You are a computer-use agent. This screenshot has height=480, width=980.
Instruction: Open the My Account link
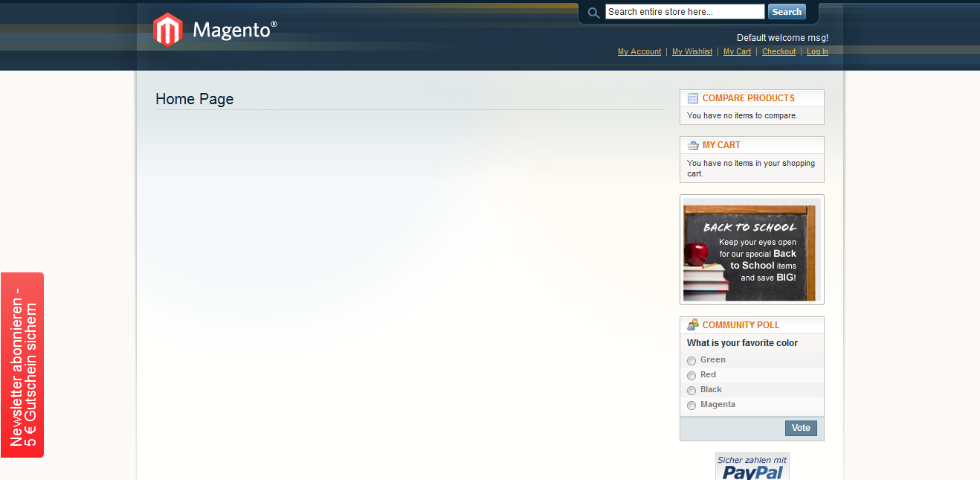coord(639,52)
